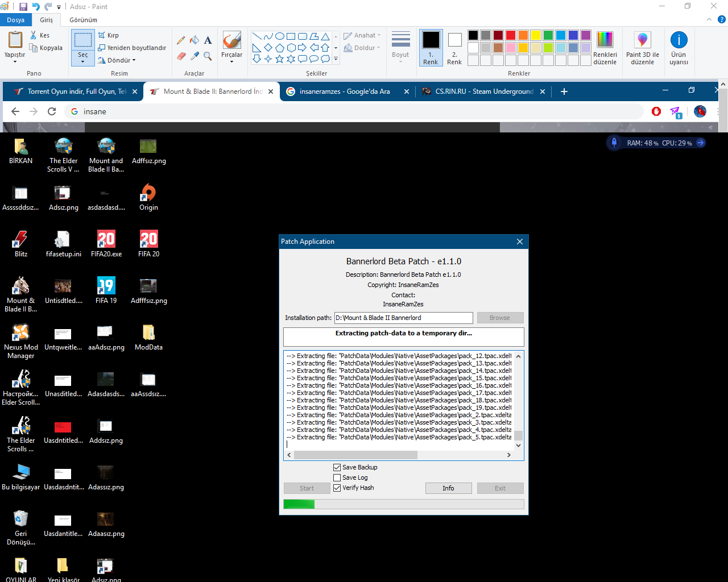The width and height of the screenshot is (728, 582).
Task: Toggle the Verify Hash checkbox
Action: coord(337,488)
